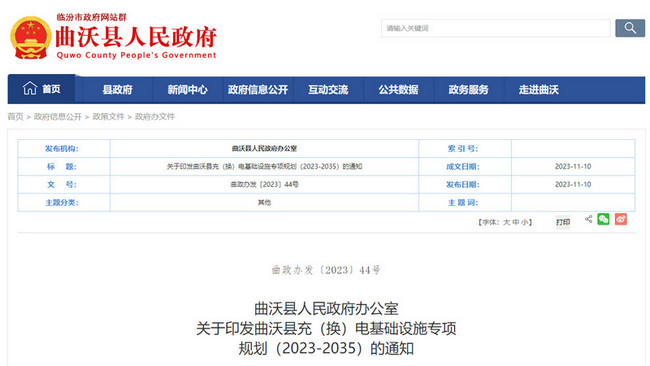Image resolution: width=650 pixels, height=366 pixels.
Task: Open the 县政府 menu
Action: [x=118, y=90]
